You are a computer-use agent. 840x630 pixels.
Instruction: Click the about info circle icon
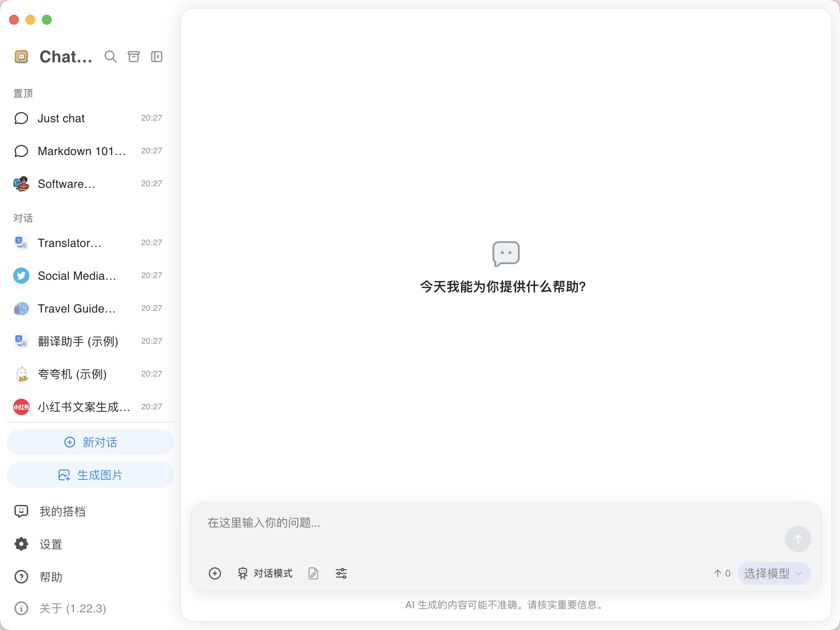[x=21, y=608]
